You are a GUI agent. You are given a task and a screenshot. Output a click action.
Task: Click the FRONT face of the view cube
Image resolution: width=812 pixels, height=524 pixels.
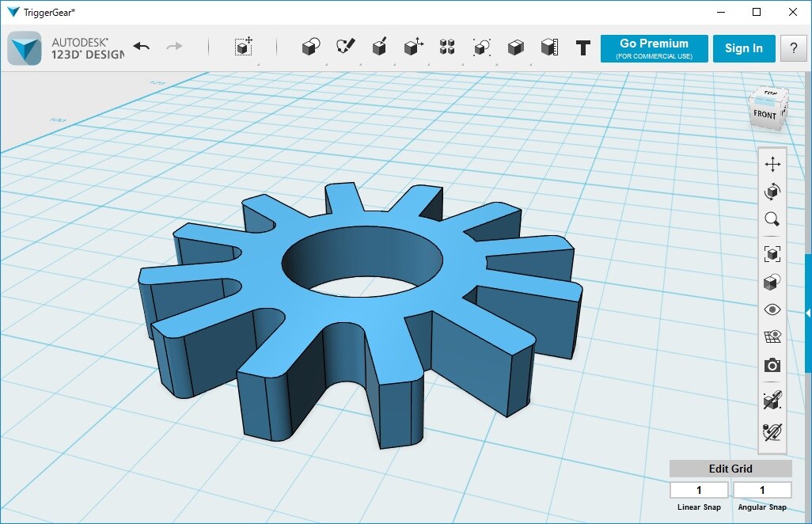tap(765, 115)
